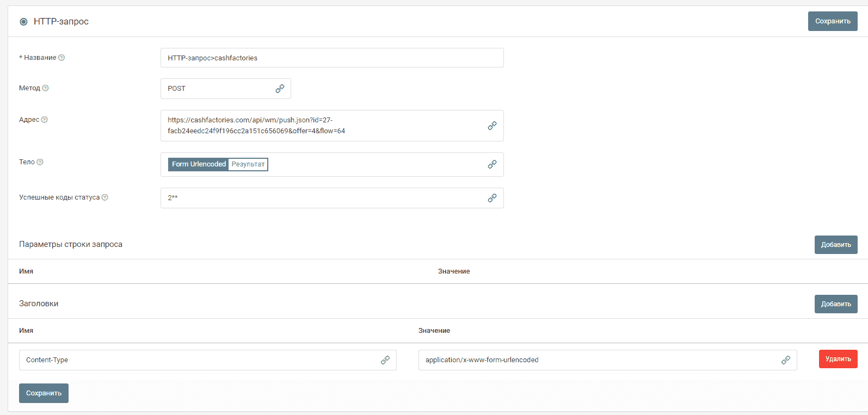868x415 pixels.
Task: Open the POST method dropdown
Action: pos(218,89)
